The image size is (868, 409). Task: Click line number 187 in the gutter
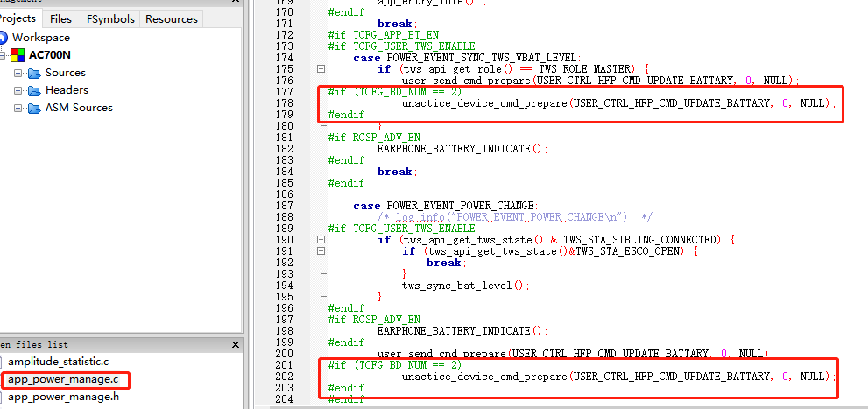(284, 206)
